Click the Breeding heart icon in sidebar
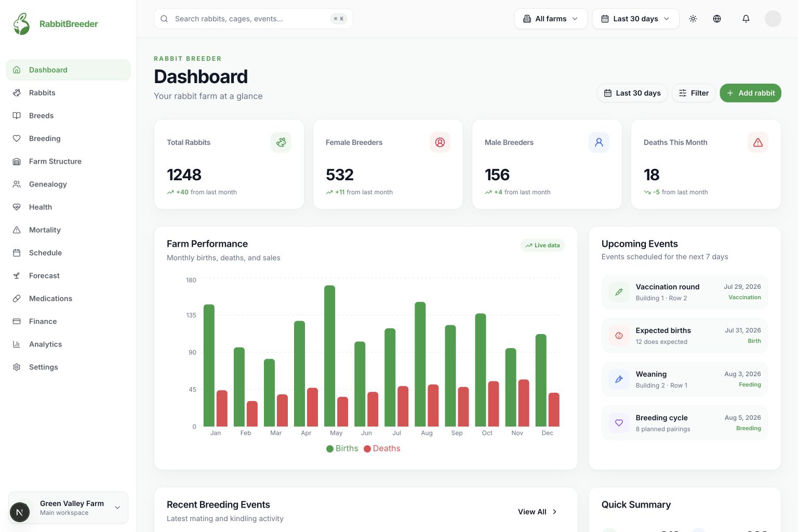Screen dimensions: 798x532 coord(17,138)
